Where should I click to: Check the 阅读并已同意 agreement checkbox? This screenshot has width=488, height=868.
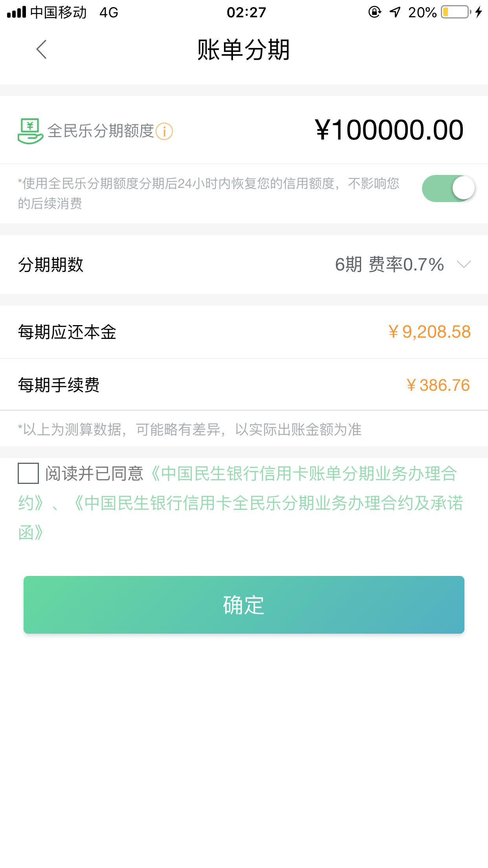(x=28, y=473)
